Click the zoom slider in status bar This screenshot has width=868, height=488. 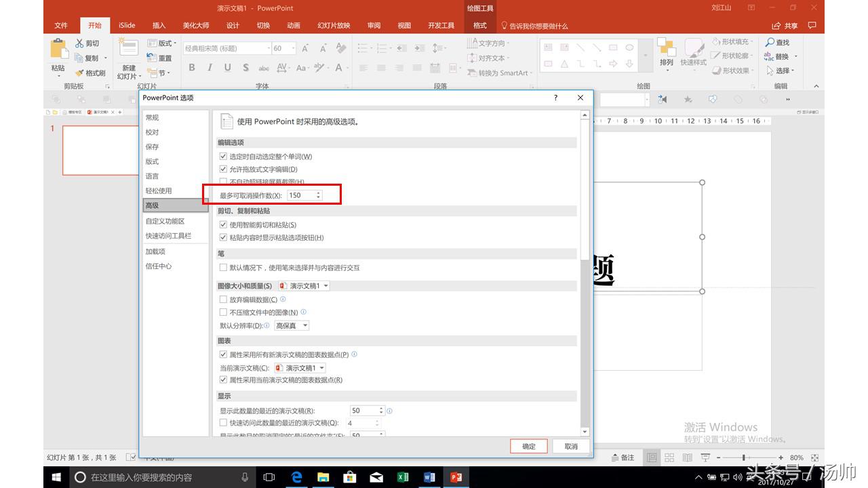pos(750,457)
